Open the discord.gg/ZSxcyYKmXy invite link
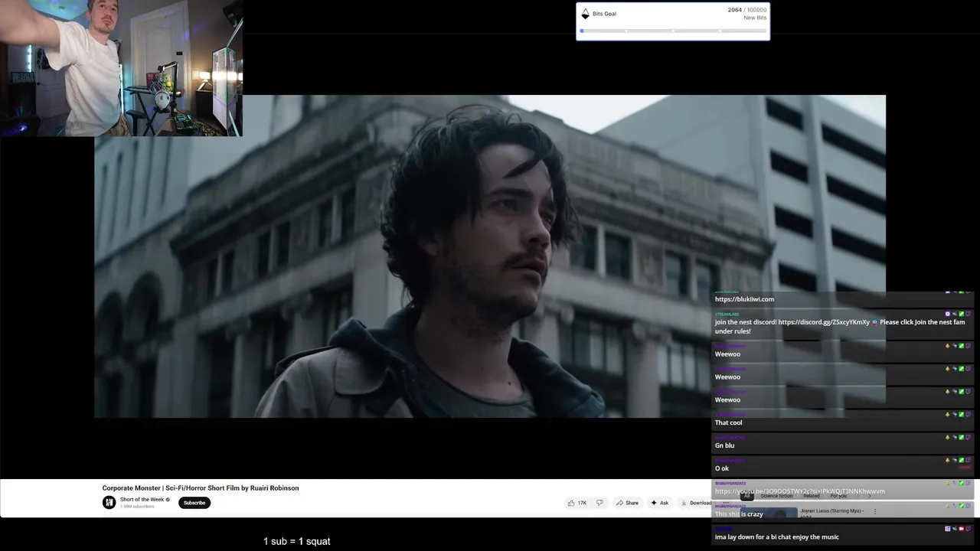 pyautogui.click(x=824, y=322)
